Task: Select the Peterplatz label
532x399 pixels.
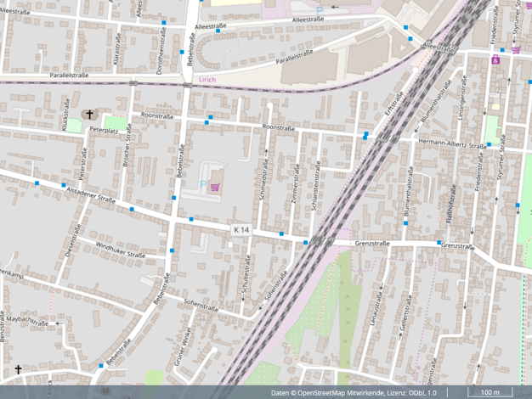Action: click(x=102, y=132)
